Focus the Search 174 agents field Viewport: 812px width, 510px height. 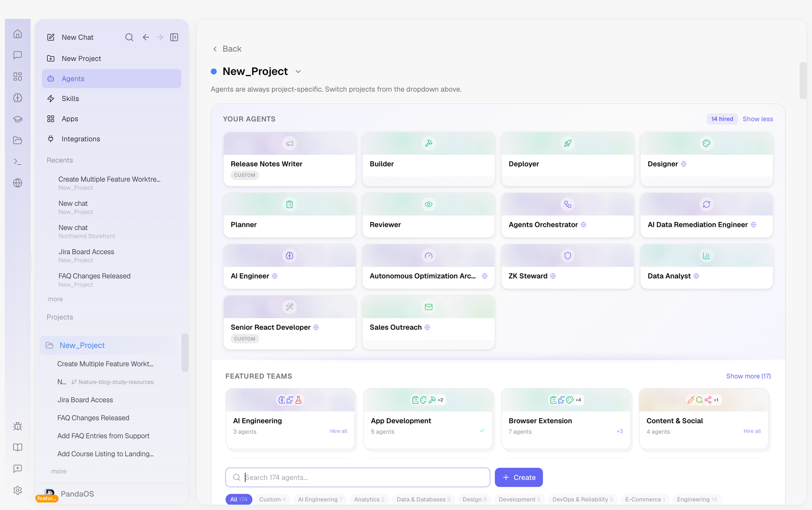[358, 477]
